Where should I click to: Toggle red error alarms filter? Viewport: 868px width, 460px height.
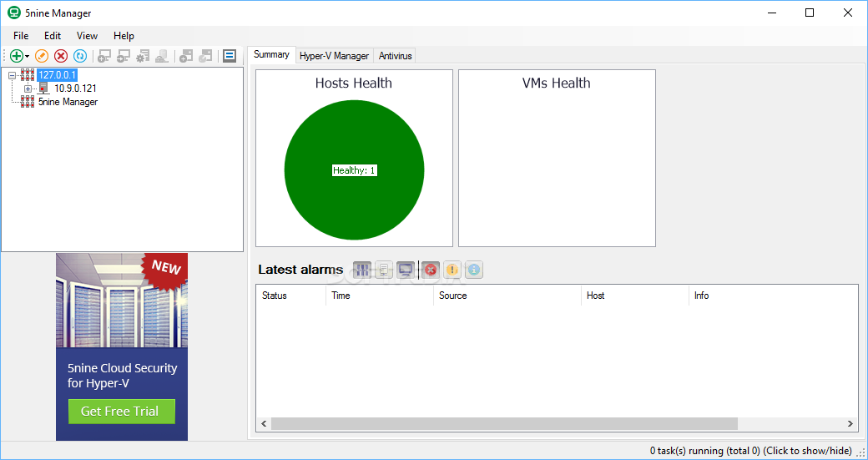point(430,270)
